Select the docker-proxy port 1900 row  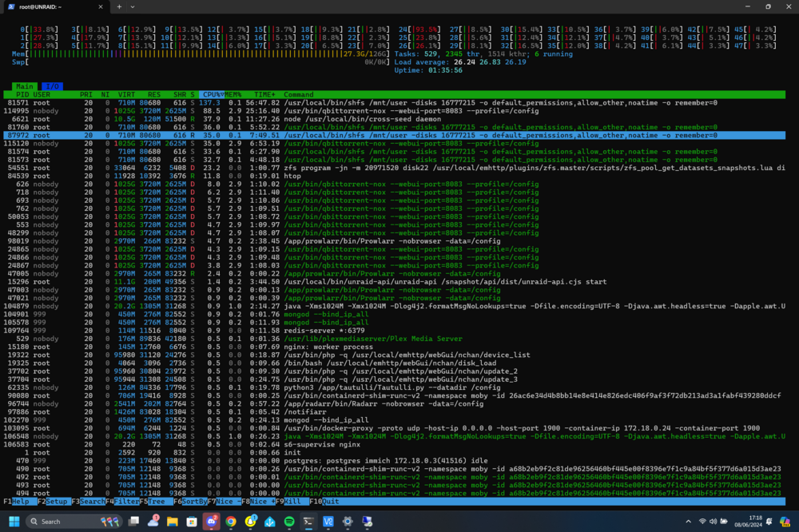(394, 428)
